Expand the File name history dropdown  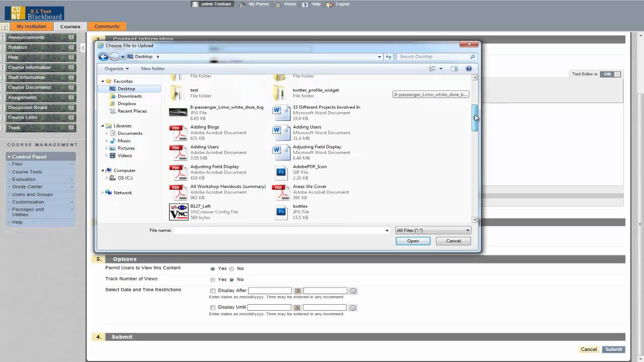coord(387,230)
